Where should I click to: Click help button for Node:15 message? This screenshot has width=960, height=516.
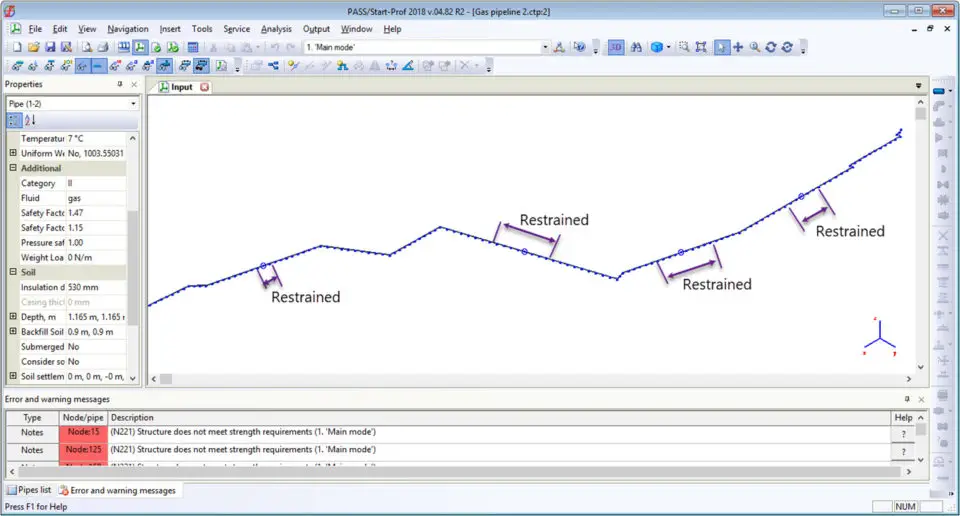click(x=903, y=433)
